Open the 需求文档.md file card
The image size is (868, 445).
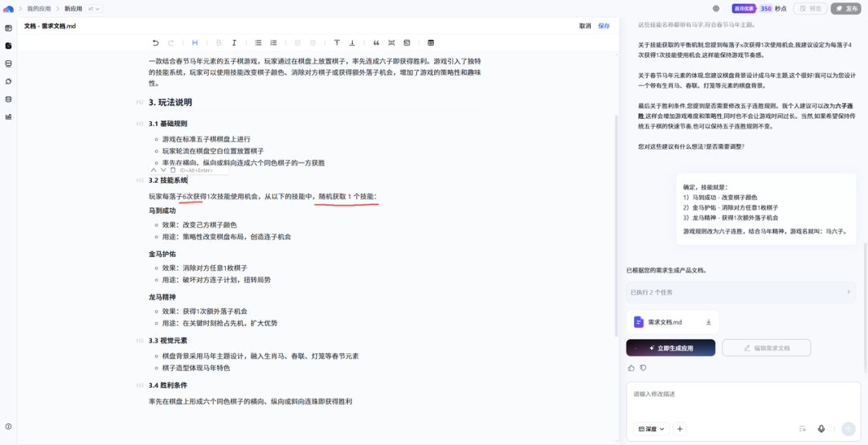672,321
